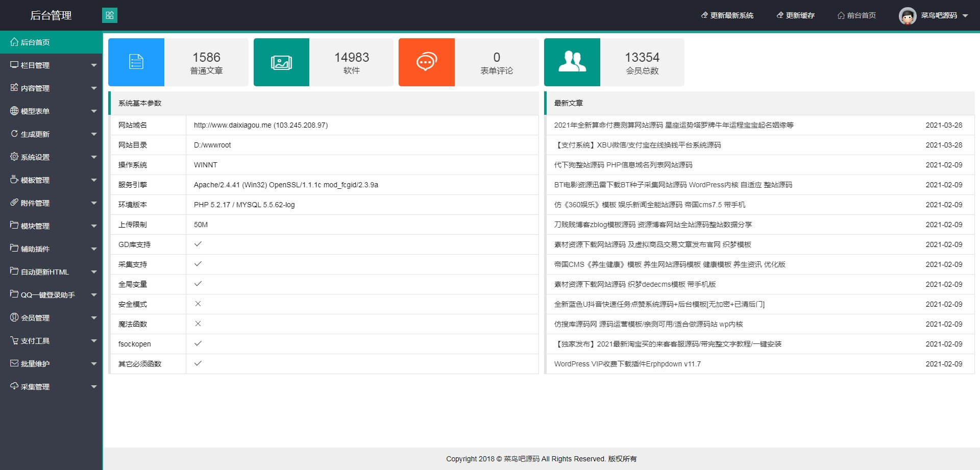
Task: Go to 前台首页 link
Action: pyautogui.click(x=856, y=15)
